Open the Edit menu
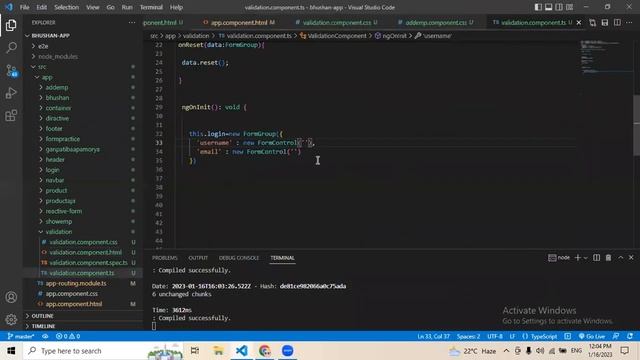 pos(42,7)
